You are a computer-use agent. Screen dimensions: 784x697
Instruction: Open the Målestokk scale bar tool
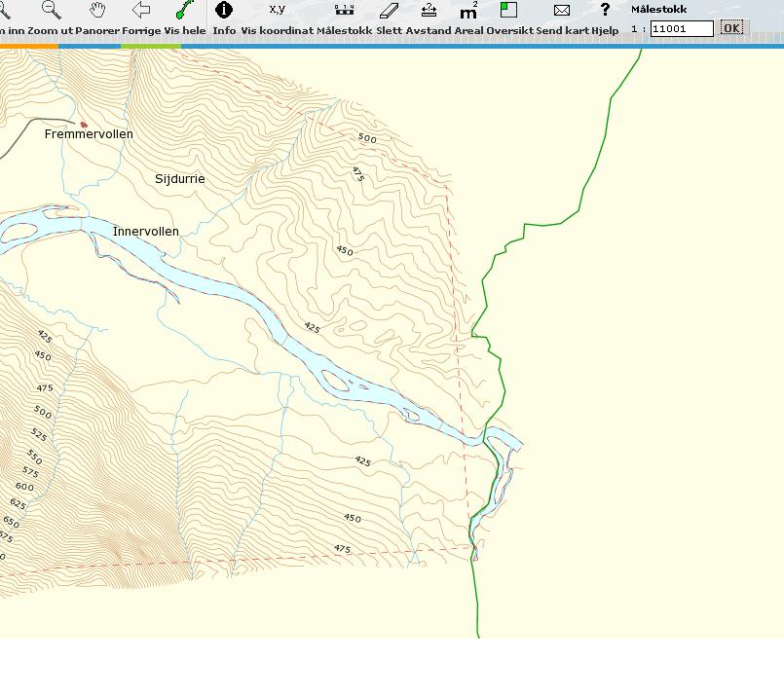coord(344,11)
